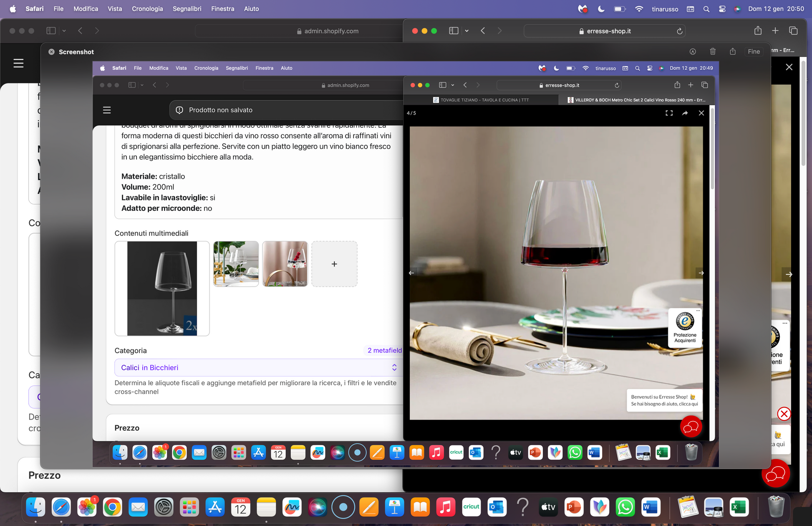This screenshot has width=812, height=526.
Task: Toggle sidebar in outer erresse-shop Safari window
Action: tap(454, 31)
